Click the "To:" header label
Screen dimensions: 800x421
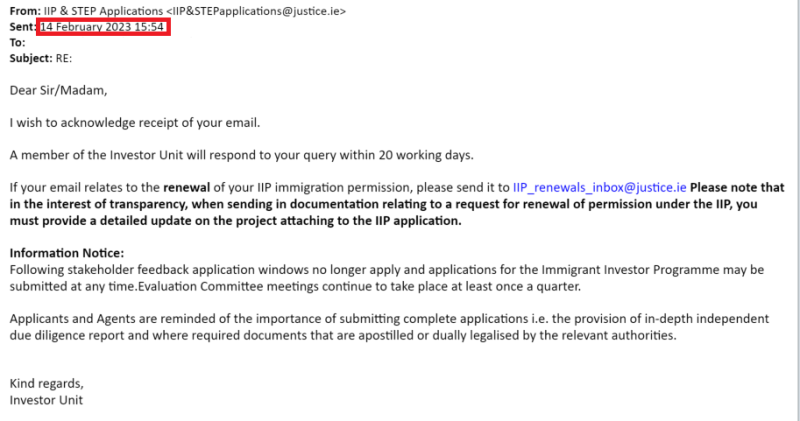17,43
